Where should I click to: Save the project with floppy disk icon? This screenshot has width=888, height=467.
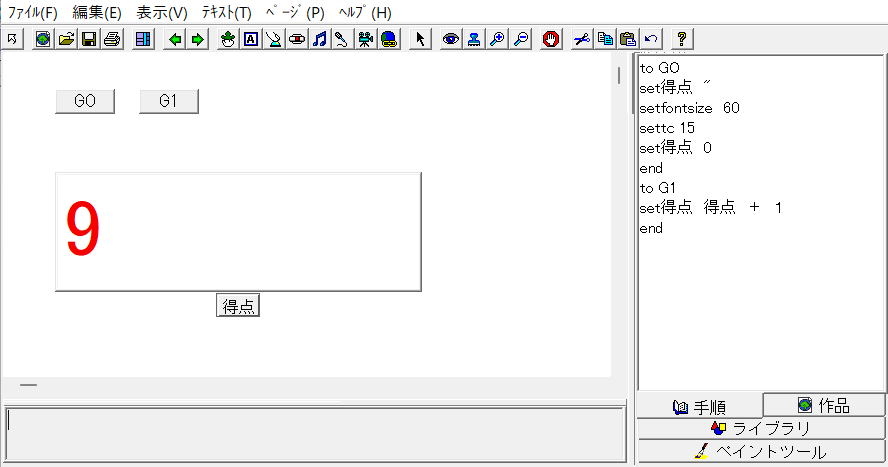tap(89, 39)
